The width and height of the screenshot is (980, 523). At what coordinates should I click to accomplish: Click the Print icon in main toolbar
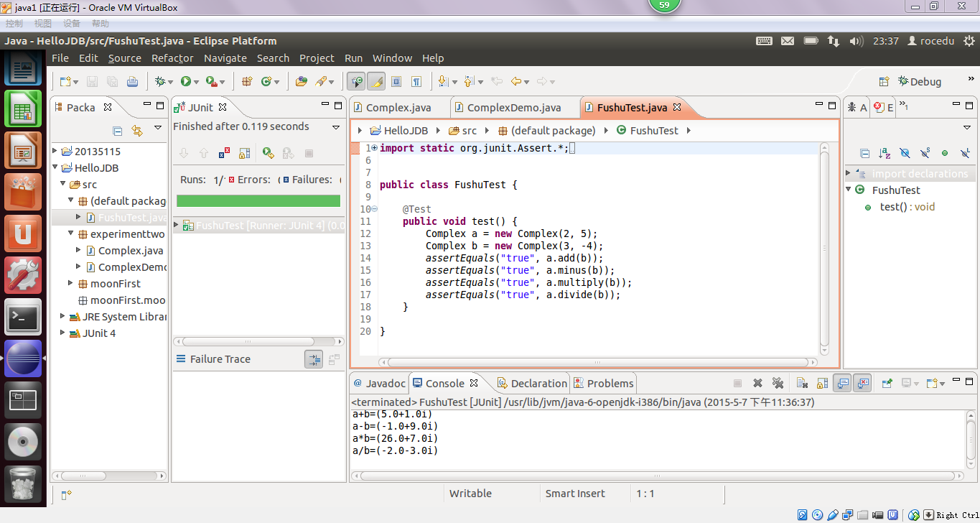click(133, 82)
